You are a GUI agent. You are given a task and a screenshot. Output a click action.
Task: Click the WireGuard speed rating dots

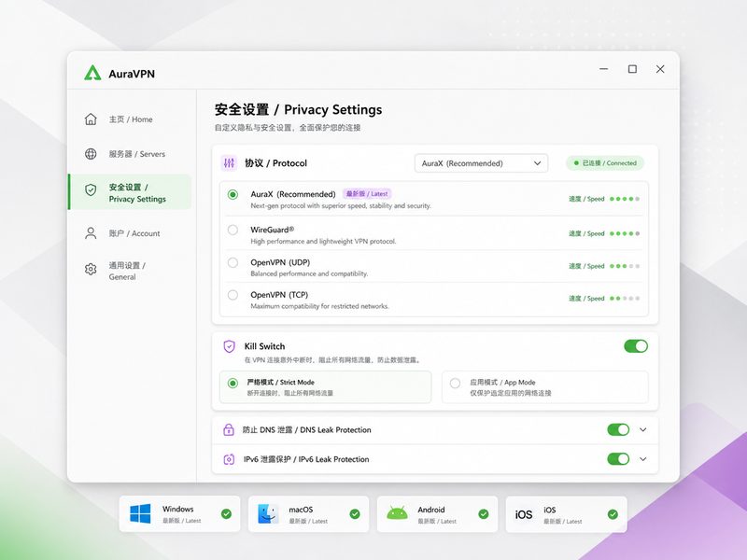(625, 233)
